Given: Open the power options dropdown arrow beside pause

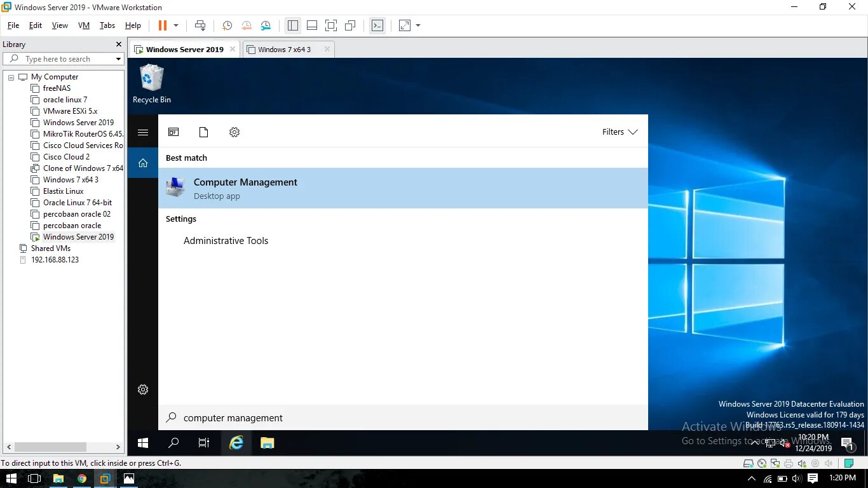Looking at the screenshot, I should [x=176, y=25].
